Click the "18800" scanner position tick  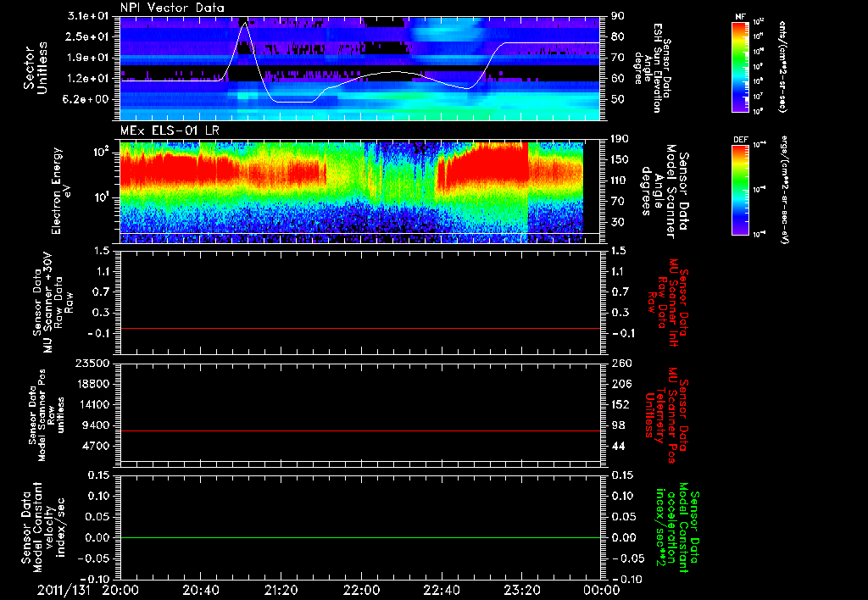92,384
